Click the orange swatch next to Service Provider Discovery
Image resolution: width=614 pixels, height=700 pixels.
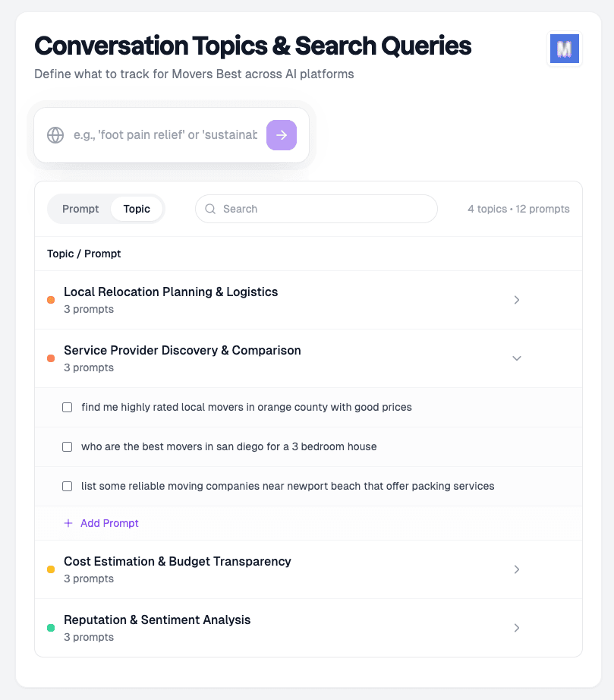pos(51,358)
